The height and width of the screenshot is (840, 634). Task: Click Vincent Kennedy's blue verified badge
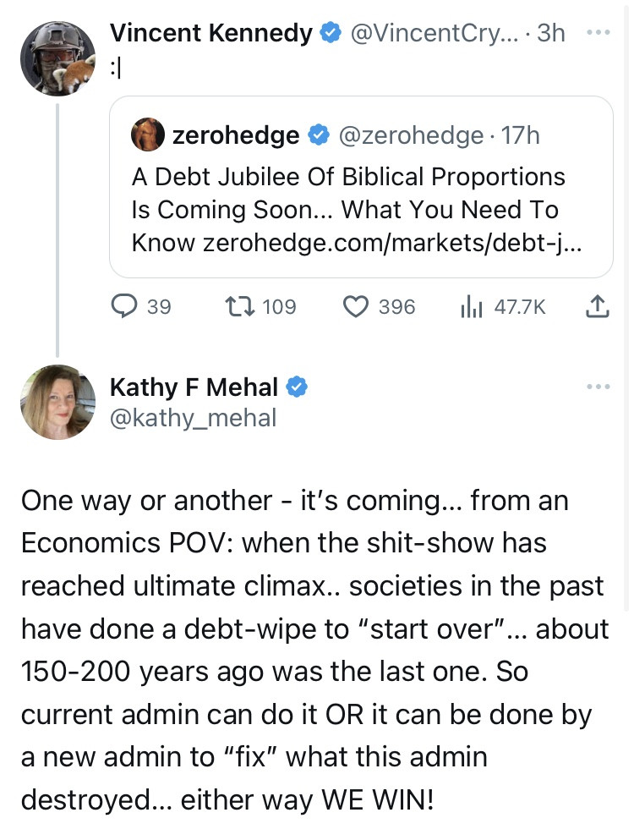330,34
